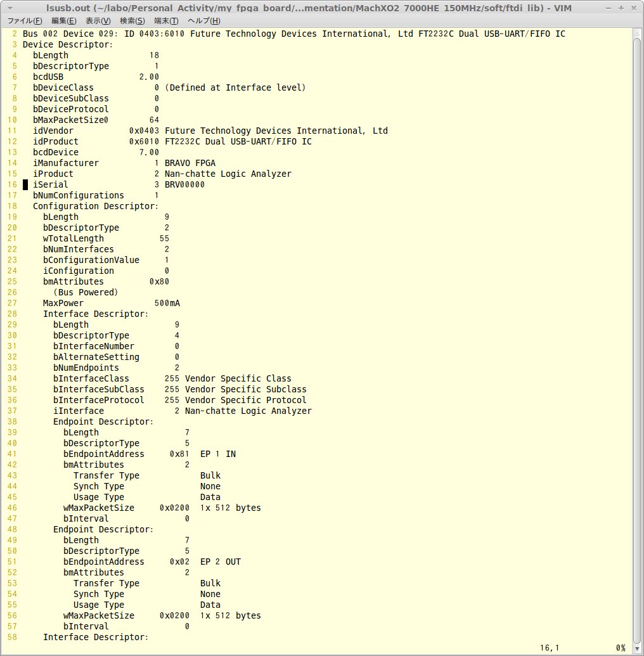Maximize the VIM window
Image resolution: width=644 pixels, height=656 pixels.
[x=621, y=8]
